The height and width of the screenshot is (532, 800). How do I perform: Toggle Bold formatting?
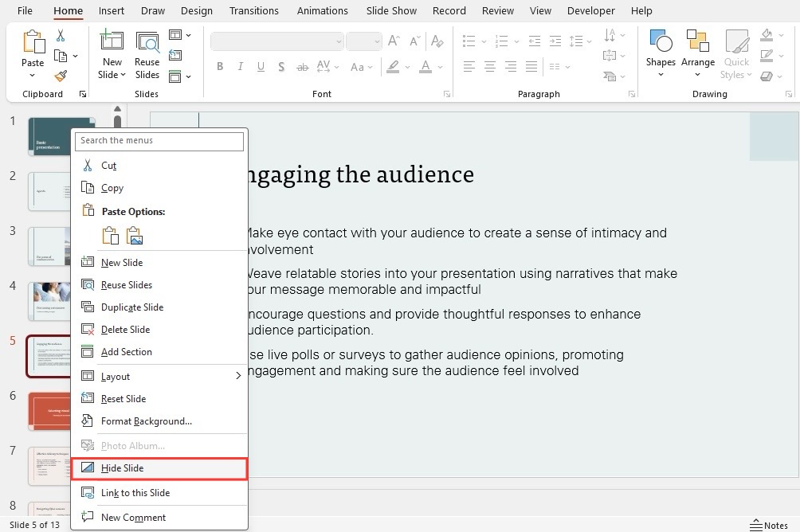tap(220, 67)
